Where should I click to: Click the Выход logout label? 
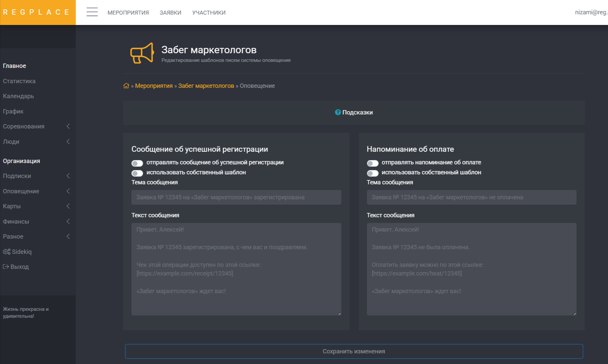point(19,267)
